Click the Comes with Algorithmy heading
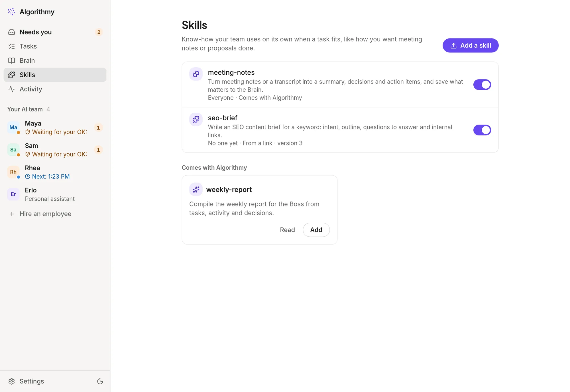 coord(214,168)
